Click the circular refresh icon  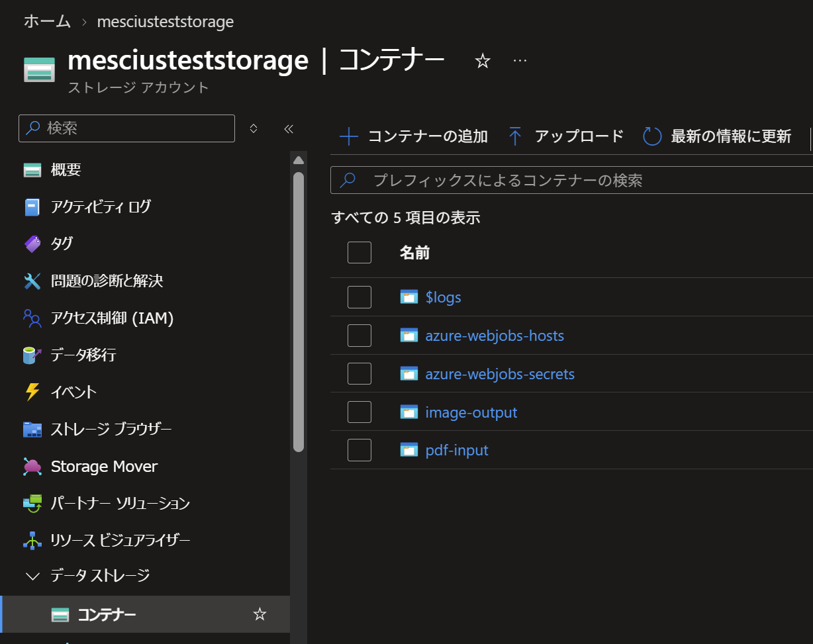point(652,137)
